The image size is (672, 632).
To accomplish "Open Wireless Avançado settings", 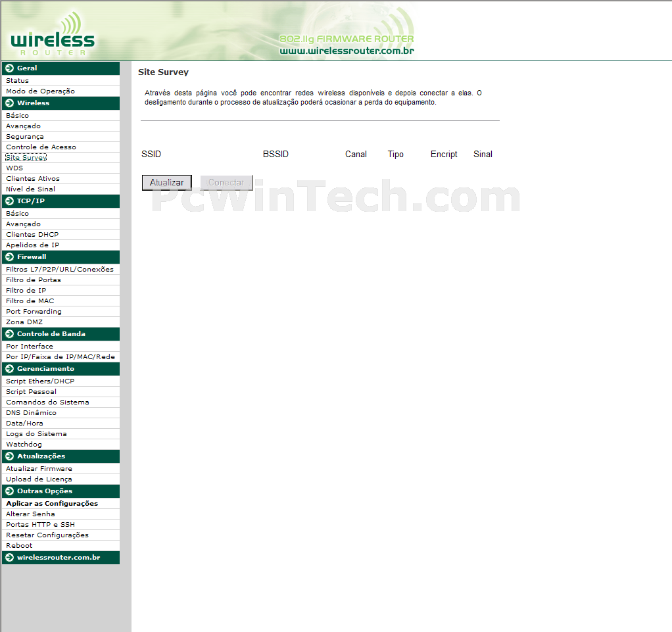I will coord(23,126).
